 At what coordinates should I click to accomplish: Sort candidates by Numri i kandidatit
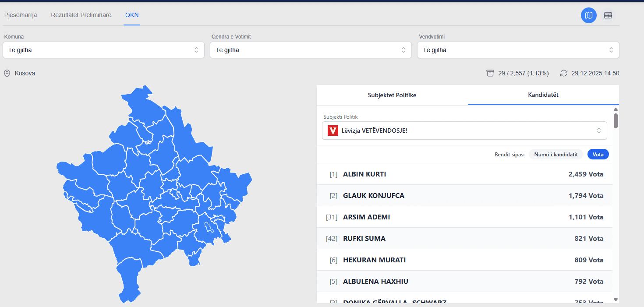[556, 154]
